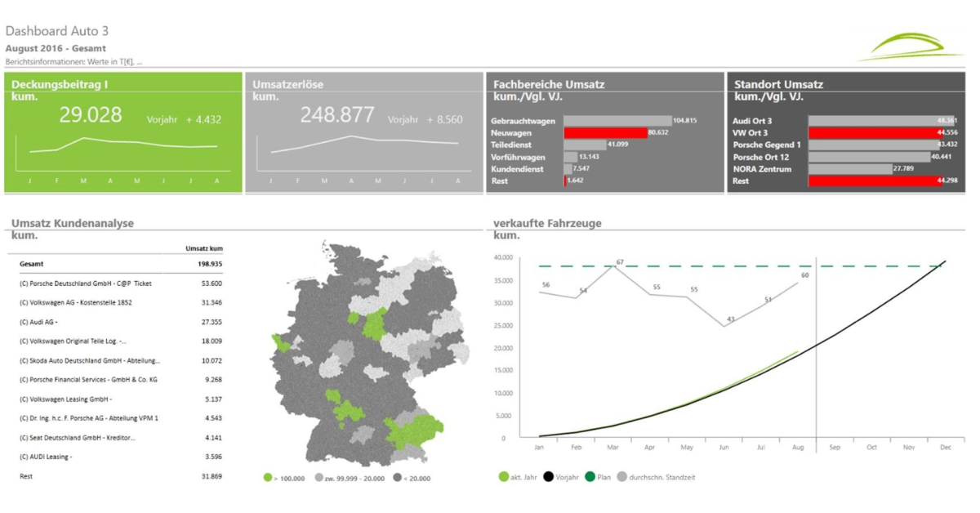Click the '+ 4.432' Vorjahr difference

point(203,119)
